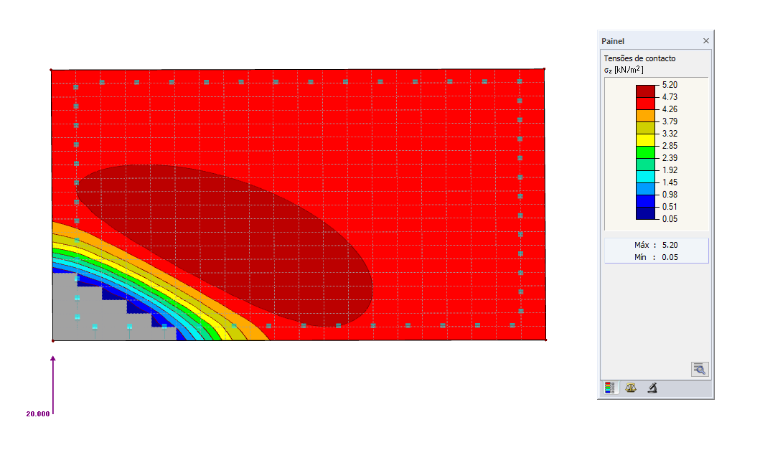Click the 0.05 value at the scale bottom
The height and width of the screenshot is (450, 760).
click(670, 219)
